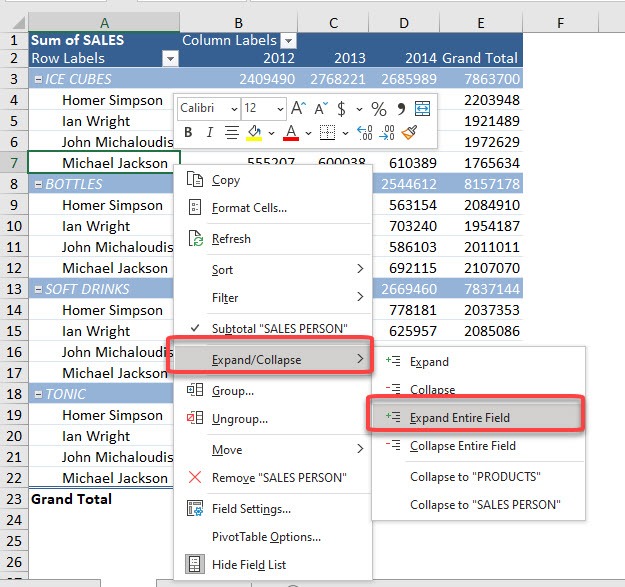The image size is (625, 587).
Task: Select row 23 header
Action: (x=14, y=499)
